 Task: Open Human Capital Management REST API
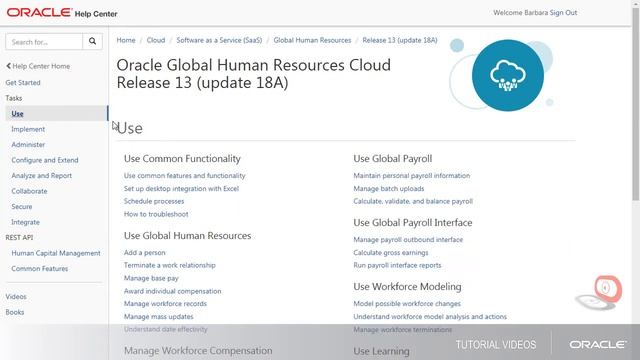(x=56, y=253)
